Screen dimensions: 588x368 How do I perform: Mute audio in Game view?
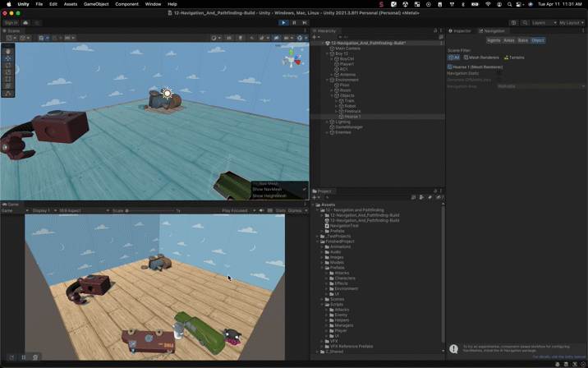click(x=261, y=210)
